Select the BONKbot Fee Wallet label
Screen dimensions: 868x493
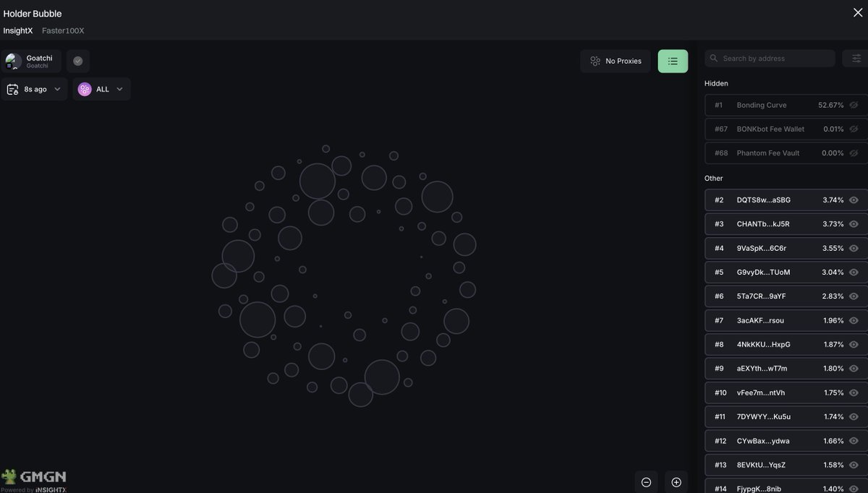tap(770, 129)
